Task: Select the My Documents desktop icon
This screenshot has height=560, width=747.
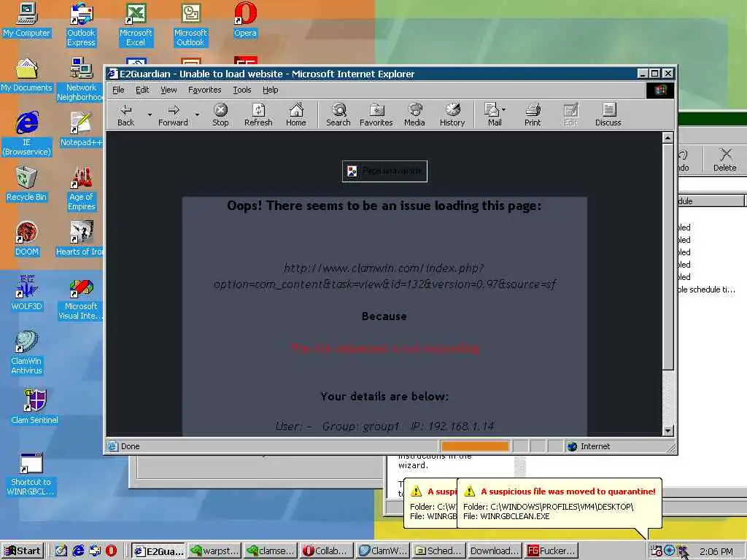Action: (x=26, y=75)
